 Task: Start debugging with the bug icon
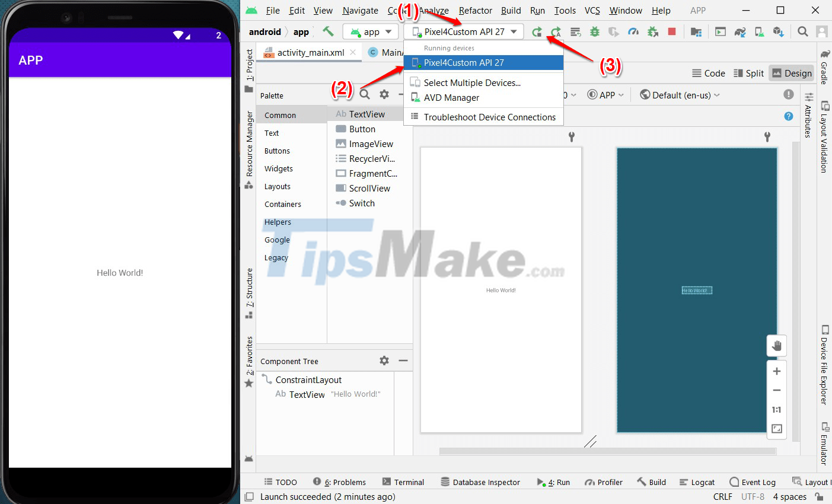(595, 31)
